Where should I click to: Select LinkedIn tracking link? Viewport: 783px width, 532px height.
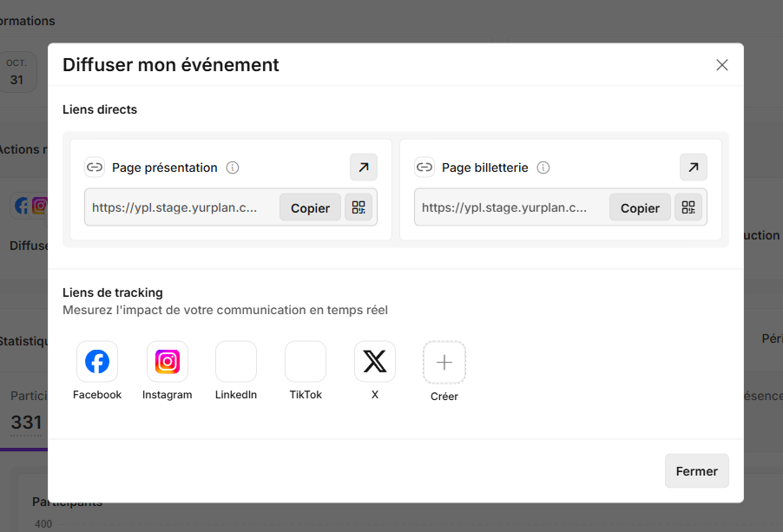pyautogui.click(x=236, y=361)
